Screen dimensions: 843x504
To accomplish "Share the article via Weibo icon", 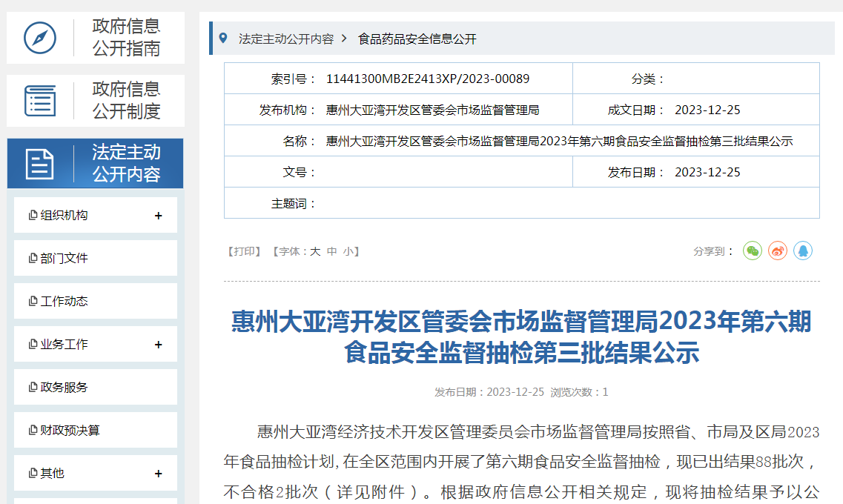I will pyautogui.click(x=778, y=251).
